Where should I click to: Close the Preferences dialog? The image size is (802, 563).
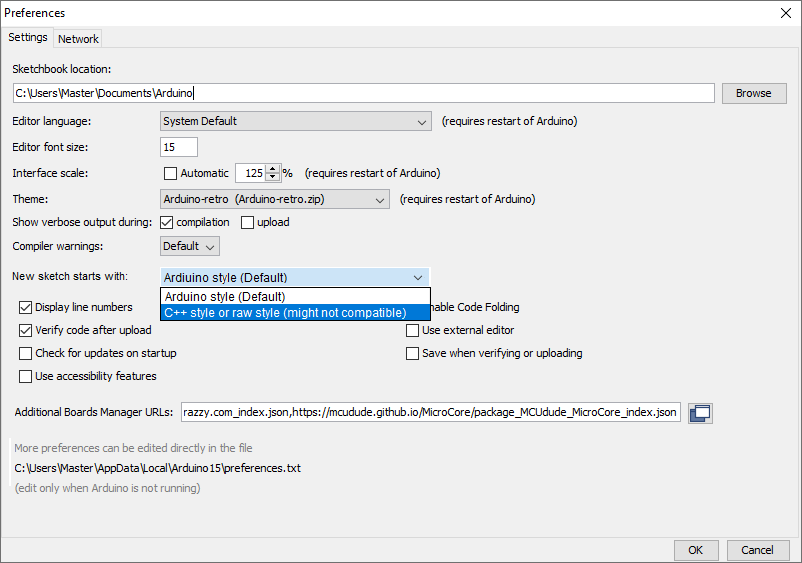(786, 13)
